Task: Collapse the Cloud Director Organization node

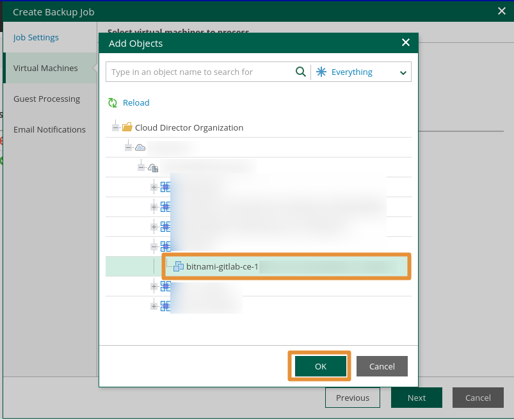Action: [116, 127]
